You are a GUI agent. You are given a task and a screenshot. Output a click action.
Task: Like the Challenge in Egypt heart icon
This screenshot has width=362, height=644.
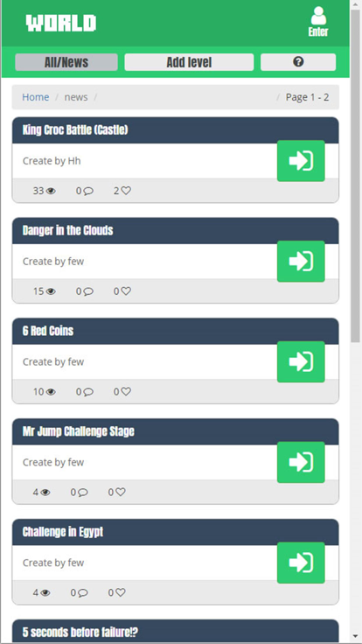[121, 592]
